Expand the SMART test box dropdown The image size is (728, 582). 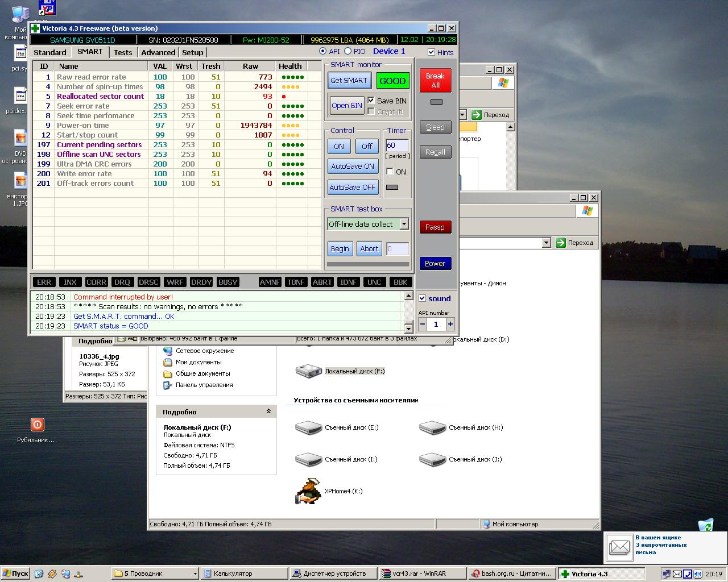tap(404, 224)
